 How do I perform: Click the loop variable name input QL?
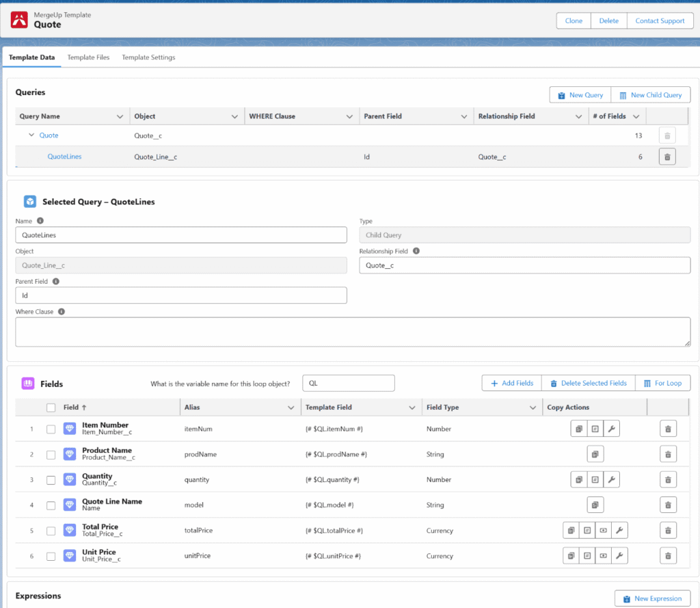point(349,383)
